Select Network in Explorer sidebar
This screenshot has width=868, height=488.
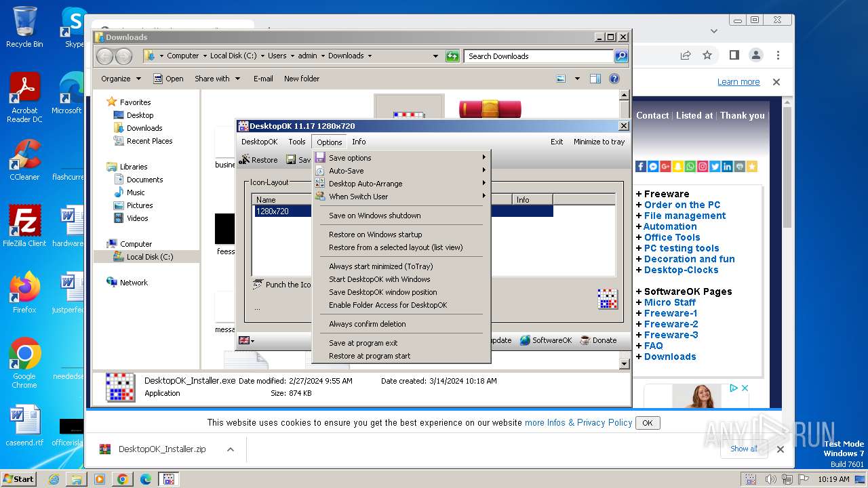click(x=134, y=283)
